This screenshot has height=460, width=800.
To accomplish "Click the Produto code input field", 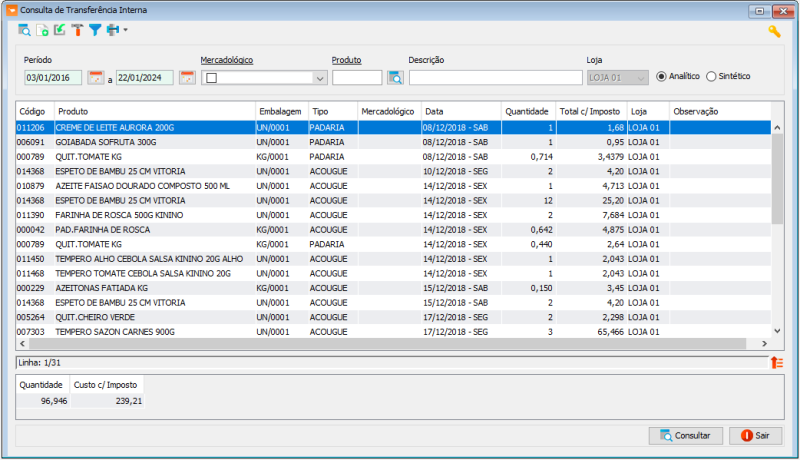I will tap(357, 78).
